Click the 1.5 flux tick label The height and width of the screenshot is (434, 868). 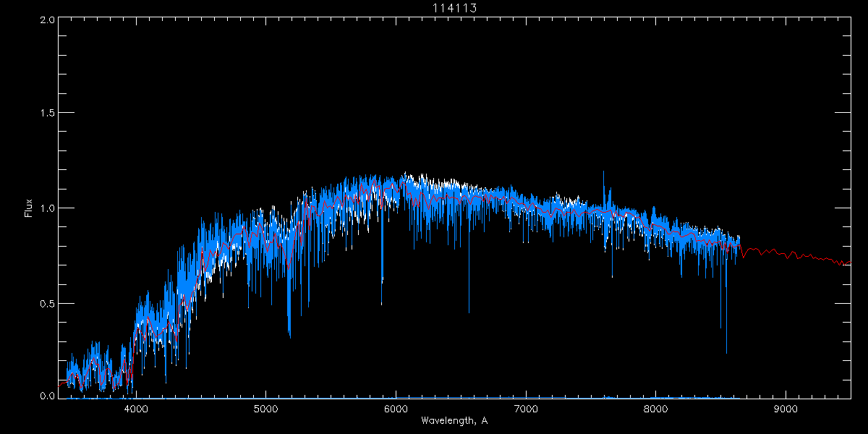pos(47,114)
